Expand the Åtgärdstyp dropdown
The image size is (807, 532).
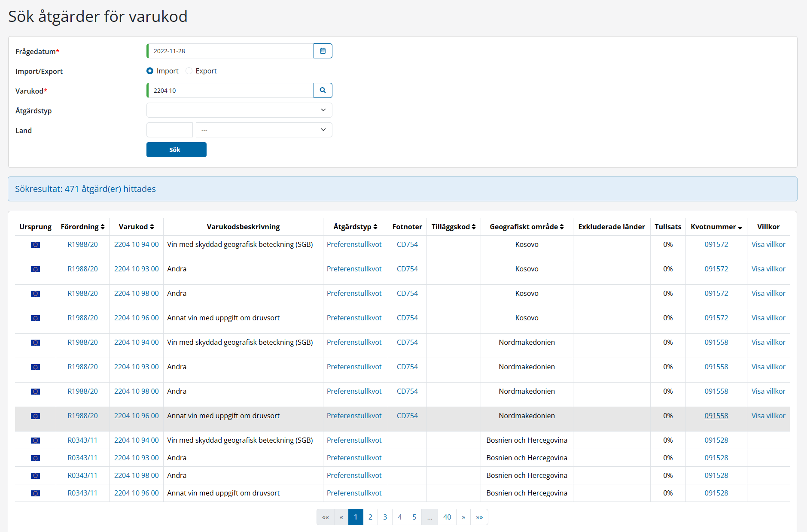[239, 110]
